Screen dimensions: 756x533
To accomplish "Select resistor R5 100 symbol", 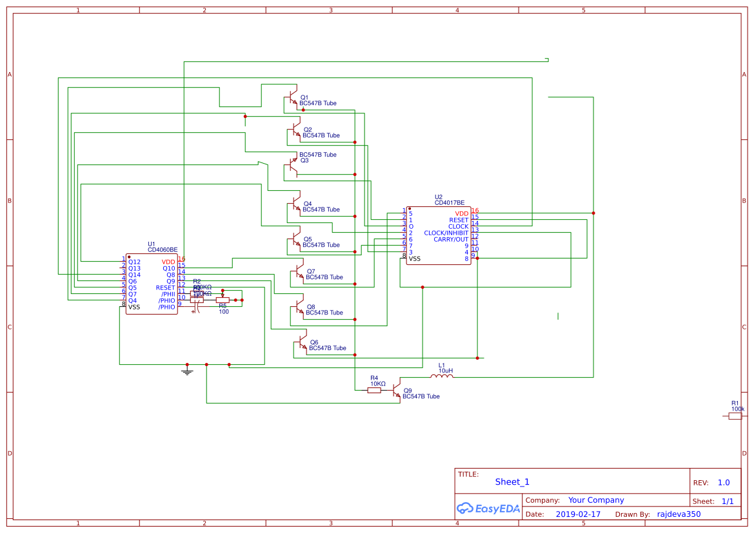I will 223,300.
